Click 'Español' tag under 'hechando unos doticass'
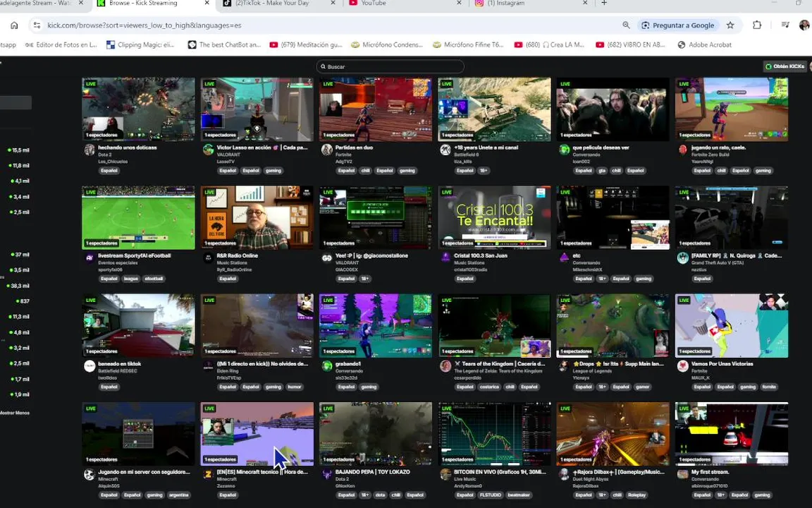Screen dimensions: 812x508 tap(109, 171)
